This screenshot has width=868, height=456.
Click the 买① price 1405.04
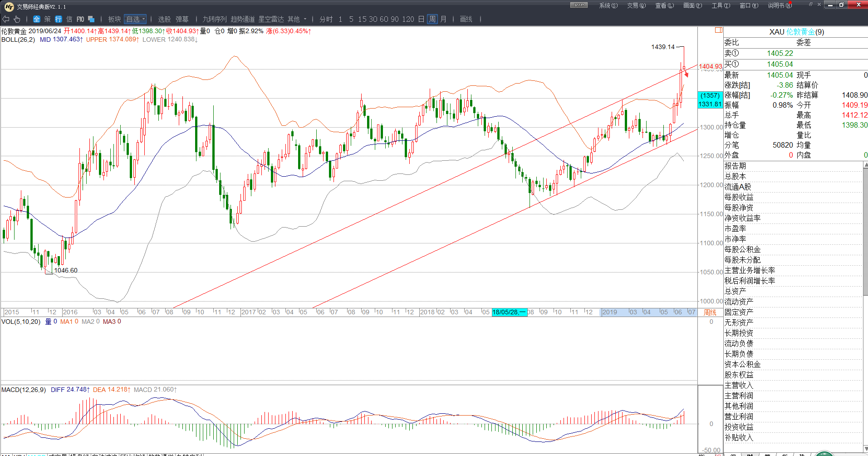coord(780,64)
